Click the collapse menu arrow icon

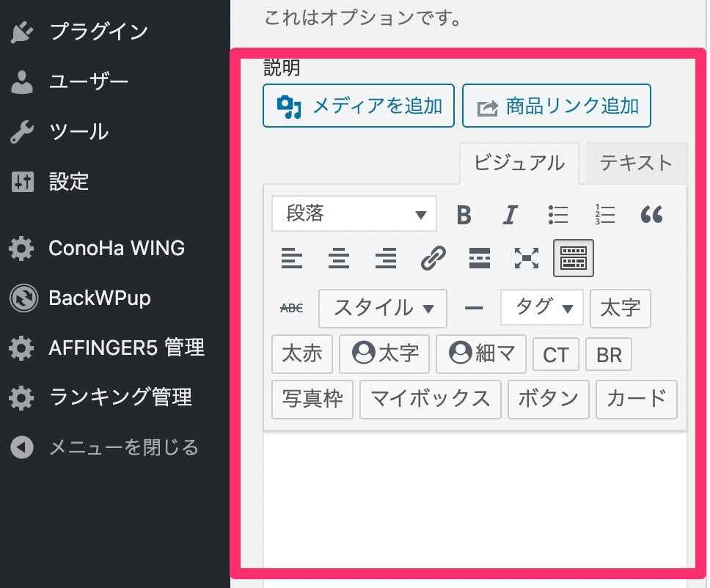[22, 447]
